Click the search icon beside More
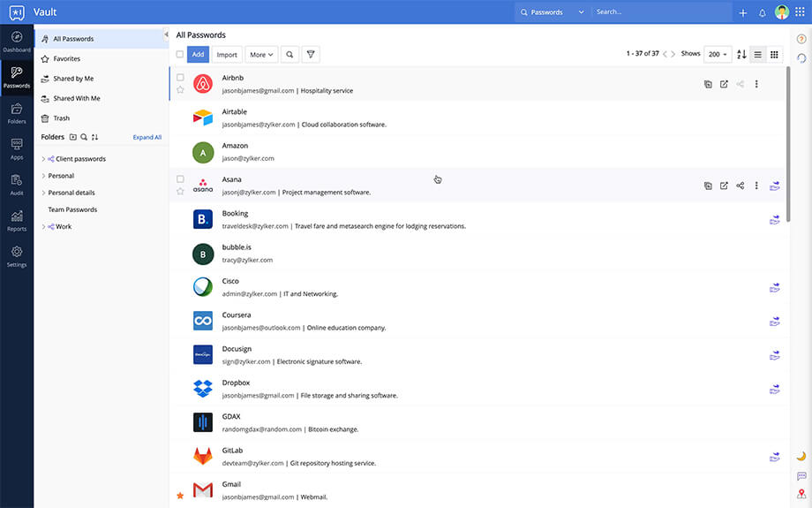This screenshot has height=508, width=812. 289,55
